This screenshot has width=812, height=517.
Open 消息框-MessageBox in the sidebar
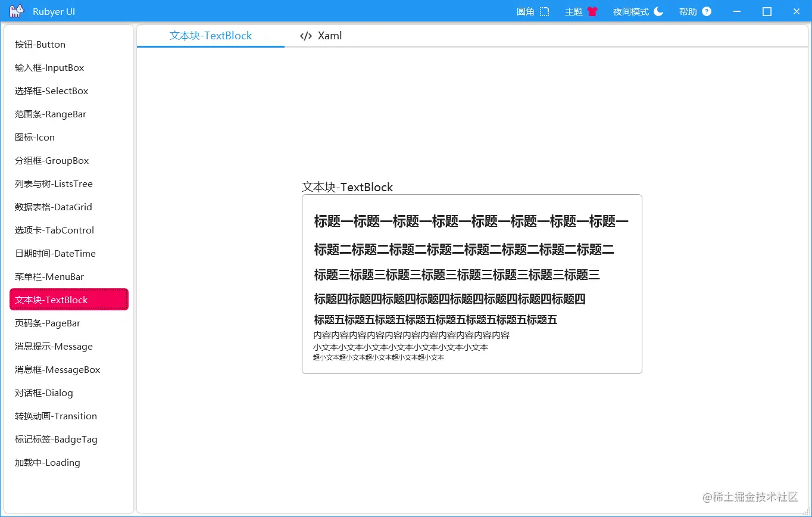click(56, 369)
